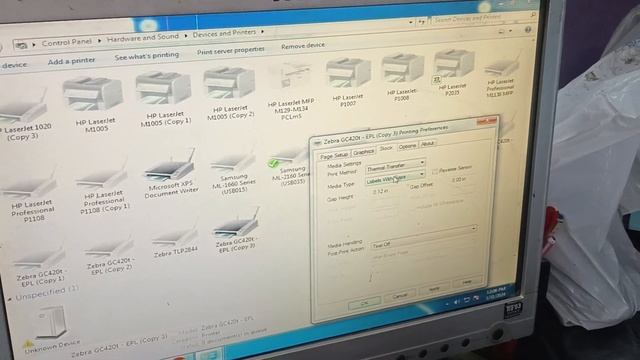Open Print Method dropdown showing Thermal Transfer
This screenshot has height=360, width=640.
point(395,165)
